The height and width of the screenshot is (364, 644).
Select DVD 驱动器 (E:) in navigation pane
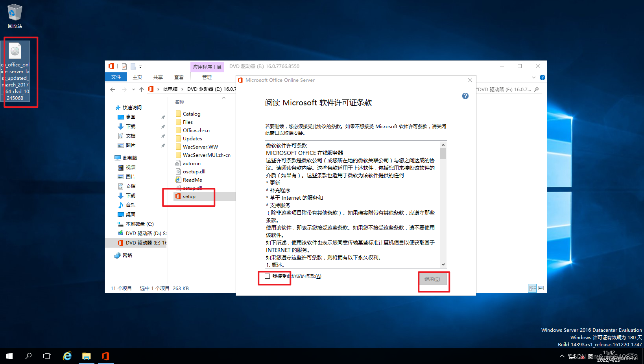[x=136, y=243]
